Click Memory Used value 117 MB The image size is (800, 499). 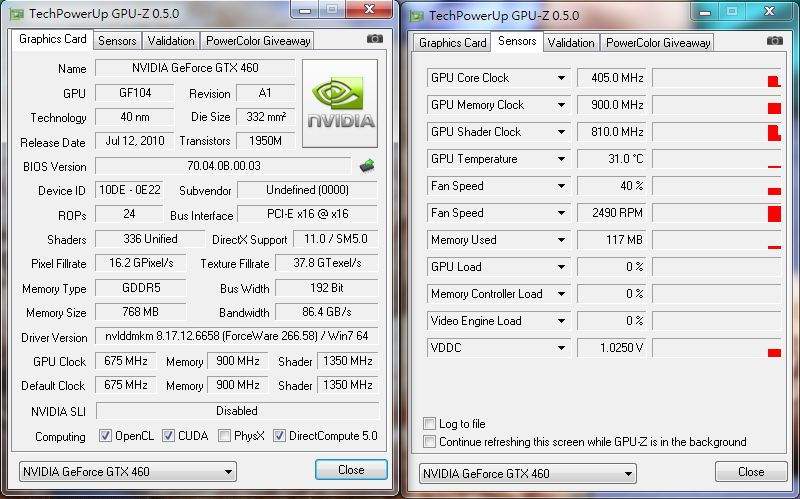click(611, 240)
